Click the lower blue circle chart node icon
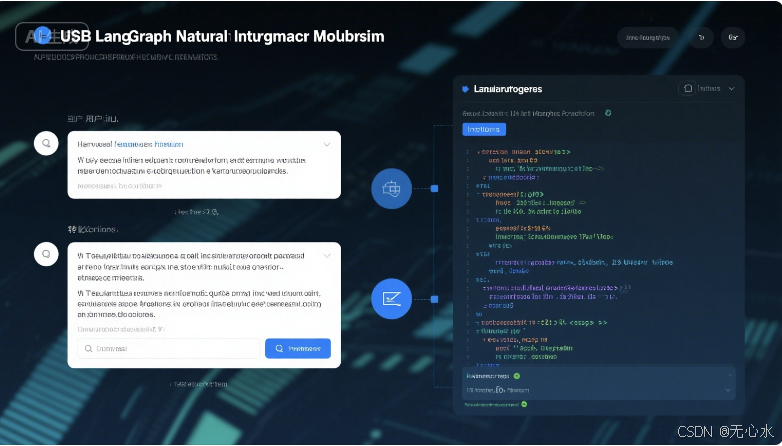The image size is (782, 446). (391, 299)
